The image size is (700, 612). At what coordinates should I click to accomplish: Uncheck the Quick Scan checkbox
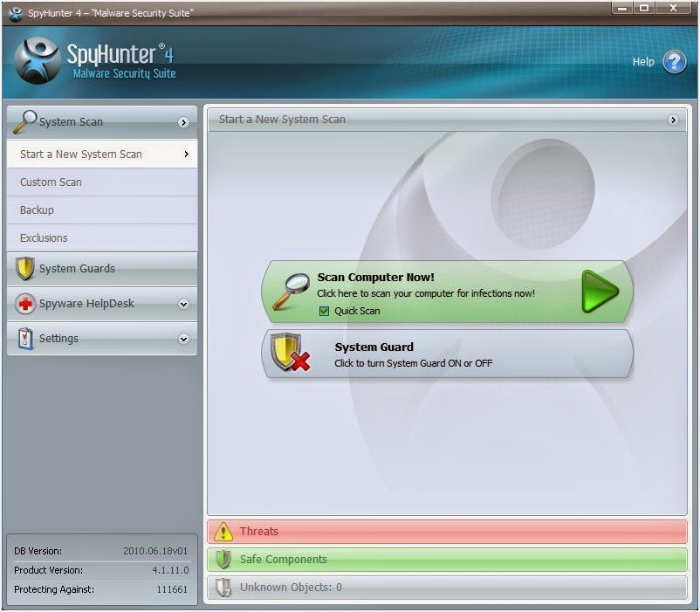pos(324,311)
